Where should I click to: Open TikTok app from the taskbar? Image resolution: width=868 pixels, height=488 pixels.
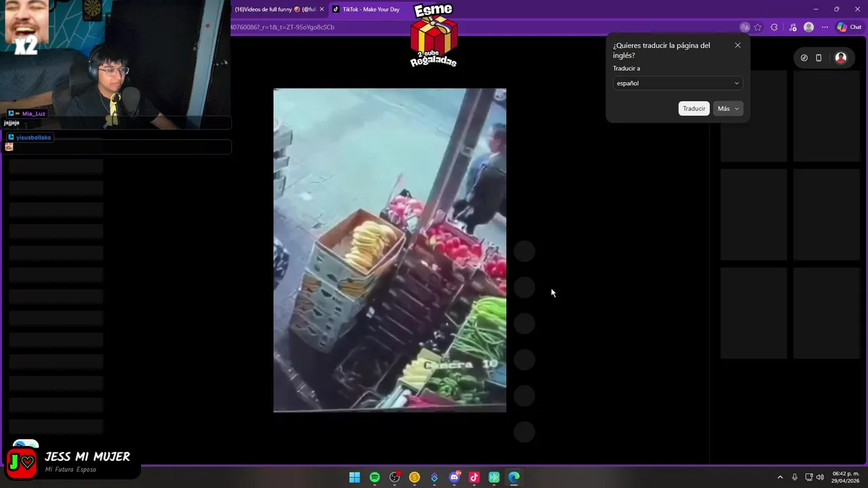coord(474,477)
